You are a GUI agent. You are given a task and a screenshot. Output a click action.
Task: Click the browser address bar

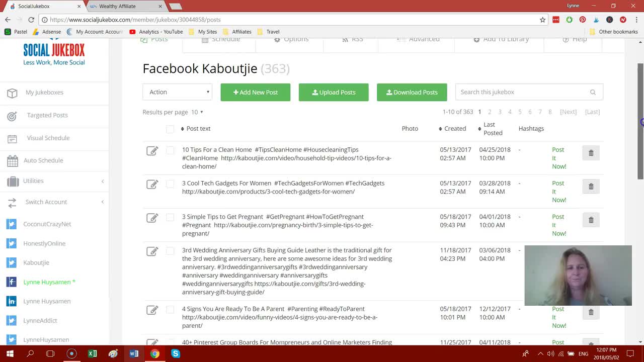[x=292, y=20]
